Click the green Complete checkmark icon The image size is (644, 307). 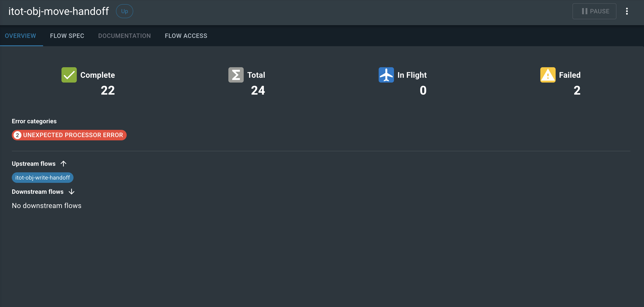69,75
